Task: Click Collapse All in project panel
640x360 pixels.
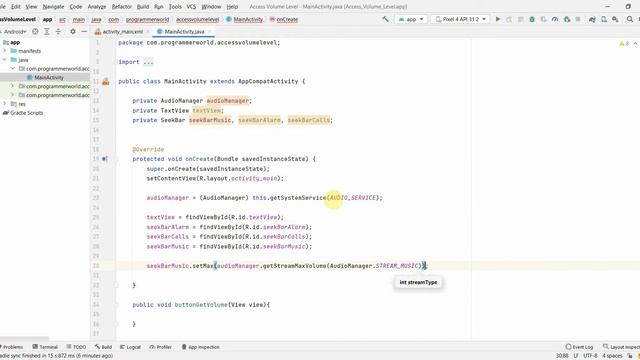Action: point(58,31)
